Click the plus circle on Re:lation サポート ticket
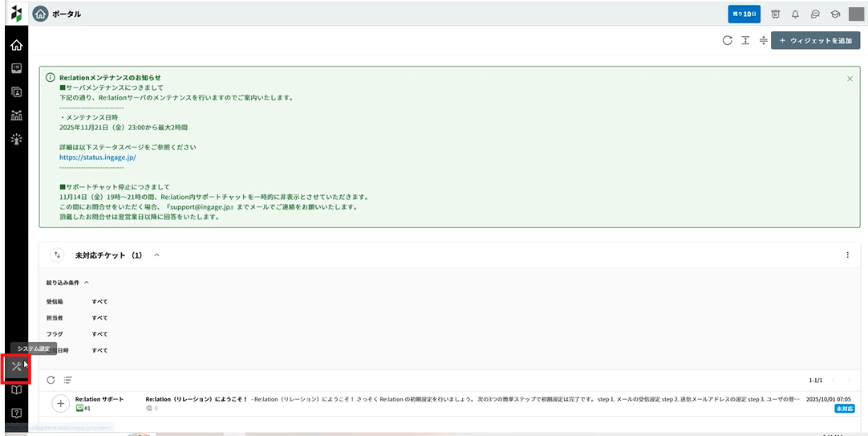 pyautogui.click(x=60, y=403)
